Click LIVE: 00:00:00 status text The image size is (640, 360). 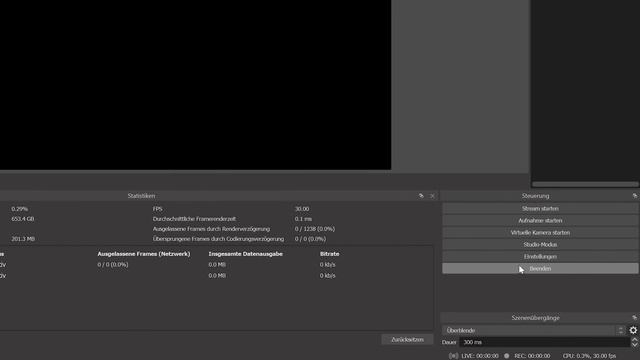(x=480, y=356)
